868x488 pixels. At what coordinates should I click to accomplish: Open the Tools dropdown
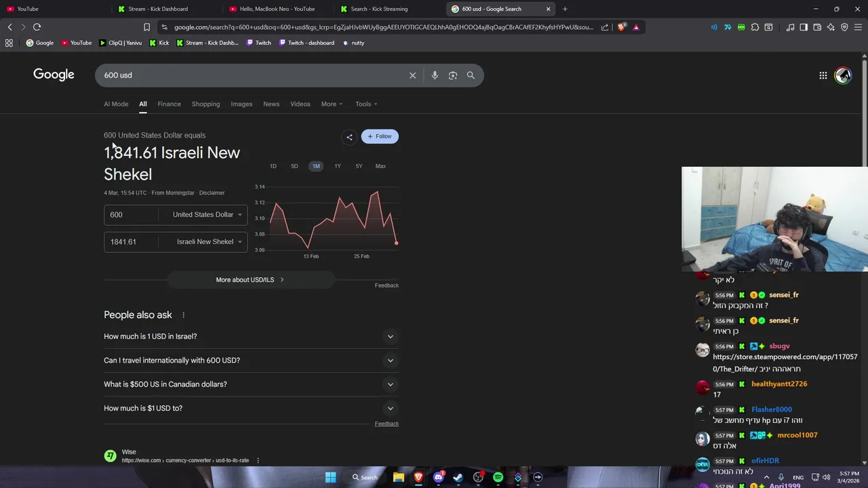[366, 104]
